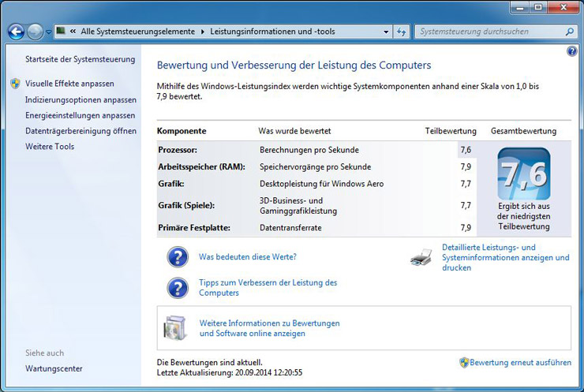Open Was bedeuten diese Werte? link

tap(248, 257)
